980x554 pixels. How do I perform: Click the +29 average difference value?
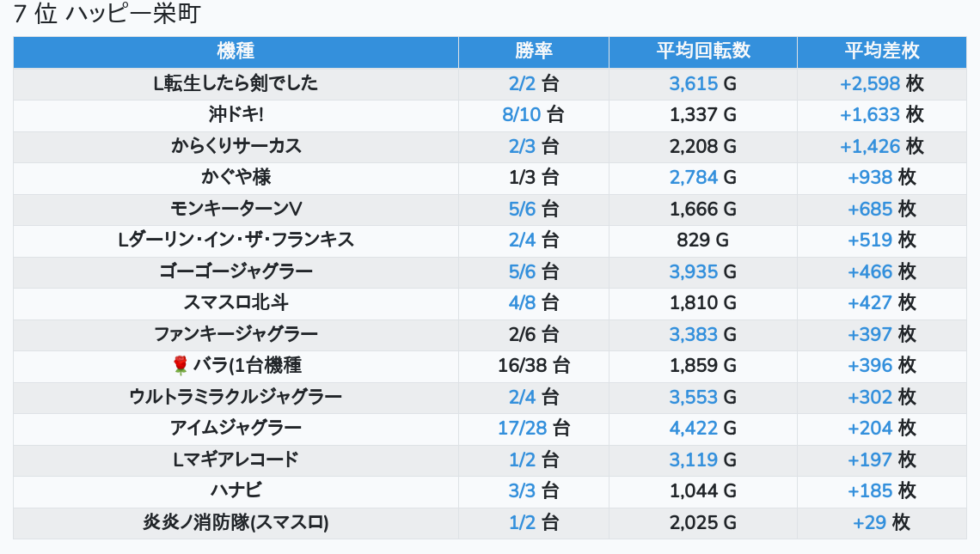point(869,522)
